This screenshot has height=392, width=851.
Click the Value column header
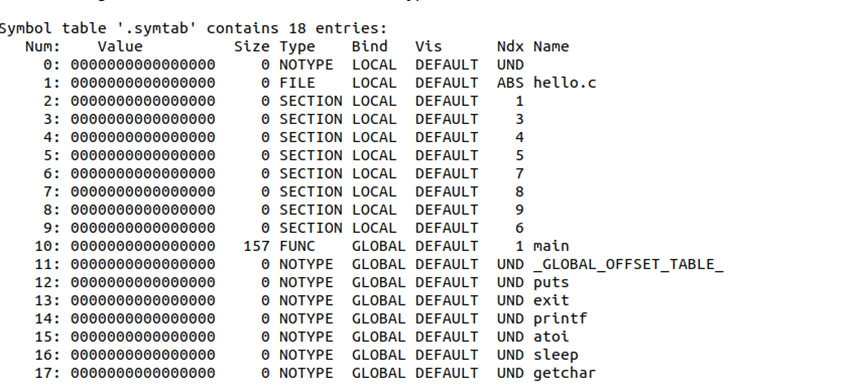[120, 47]
